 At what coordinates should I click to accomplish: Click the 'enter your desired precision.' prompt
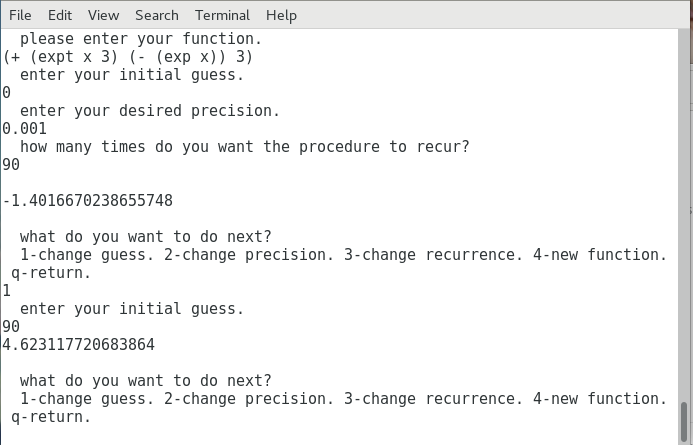tap(150, 111)
